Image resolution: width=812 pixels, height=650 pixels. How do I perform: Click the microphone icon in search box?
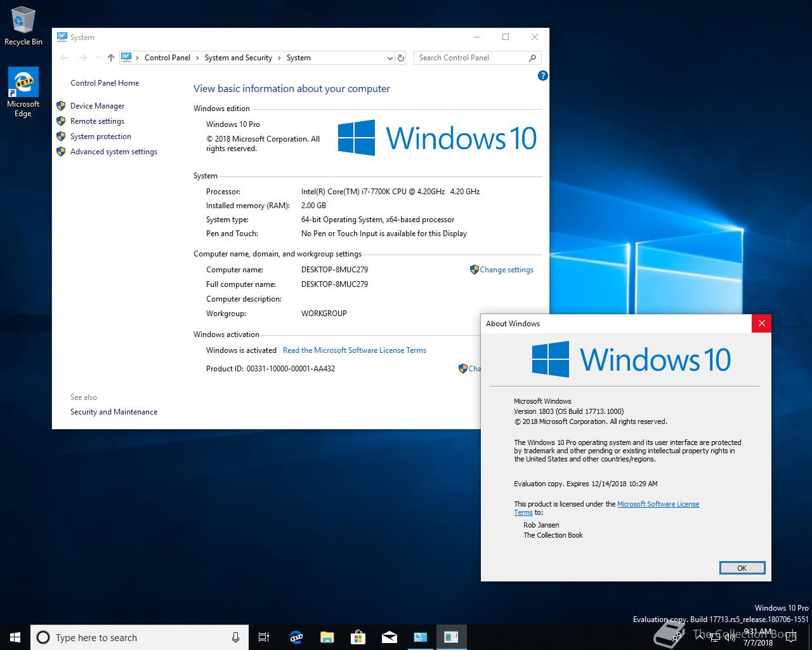235,637
